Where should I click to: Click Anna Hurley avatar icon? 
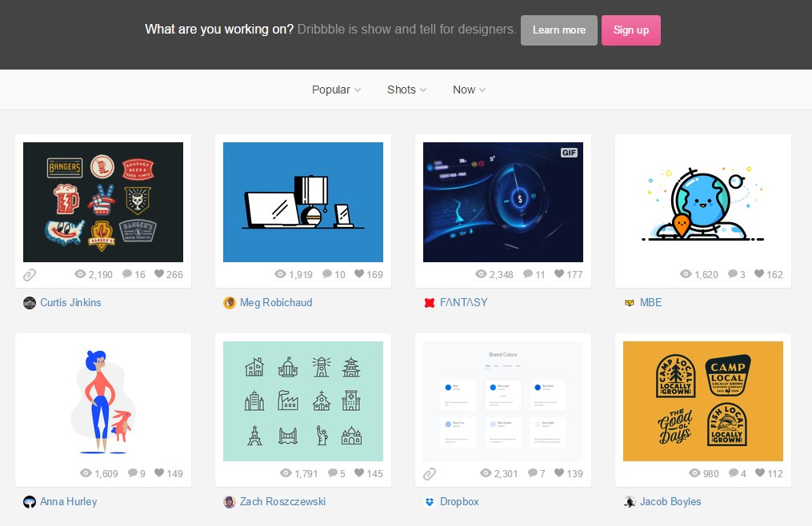pyautogui.click(x=30, y=502)
